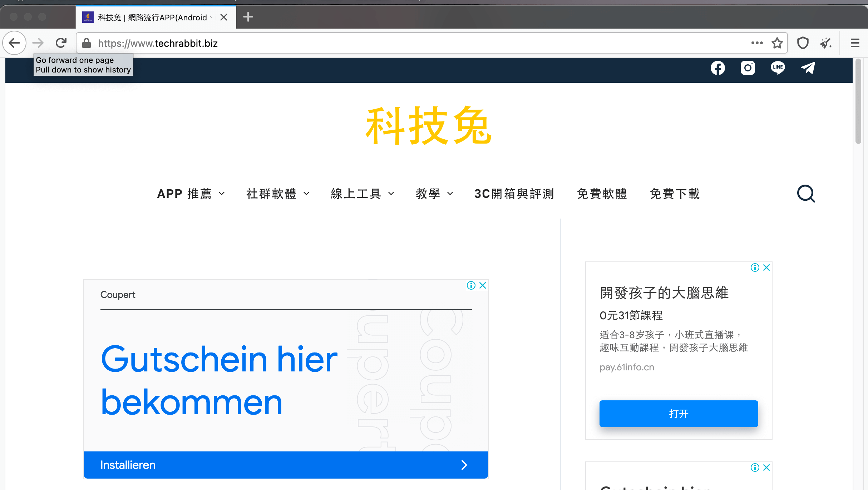Viewport: 868px width, 490px height.
Task: Expand 線上工具 dropdown menu
Action: [363, 194]
